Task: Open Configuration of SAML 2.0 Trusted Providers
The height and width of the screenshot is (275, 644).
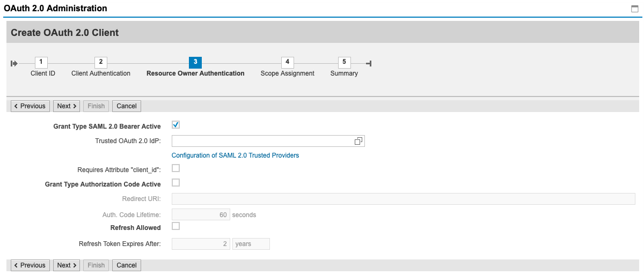Action: (235, 155)
